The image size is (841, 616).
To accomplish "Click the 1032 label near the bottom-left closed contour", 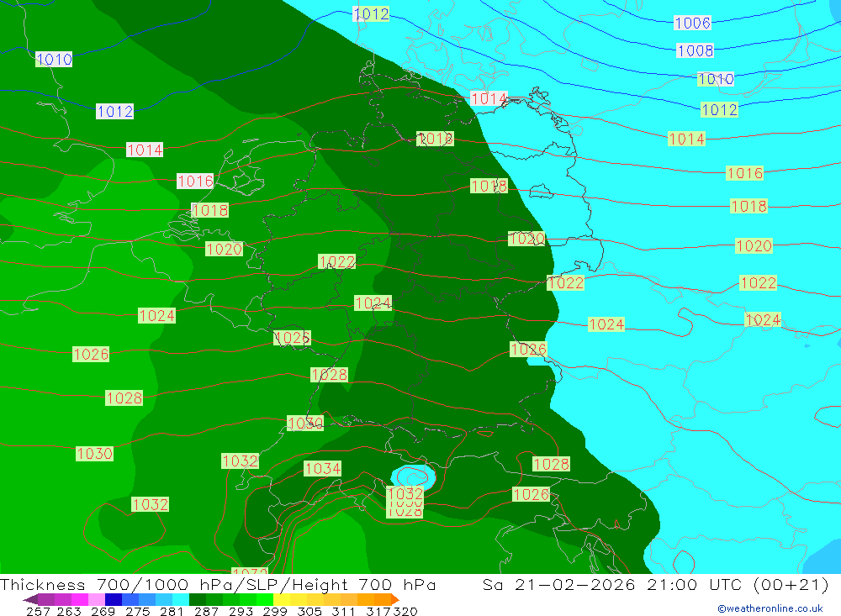I will (x=151, y=504).
